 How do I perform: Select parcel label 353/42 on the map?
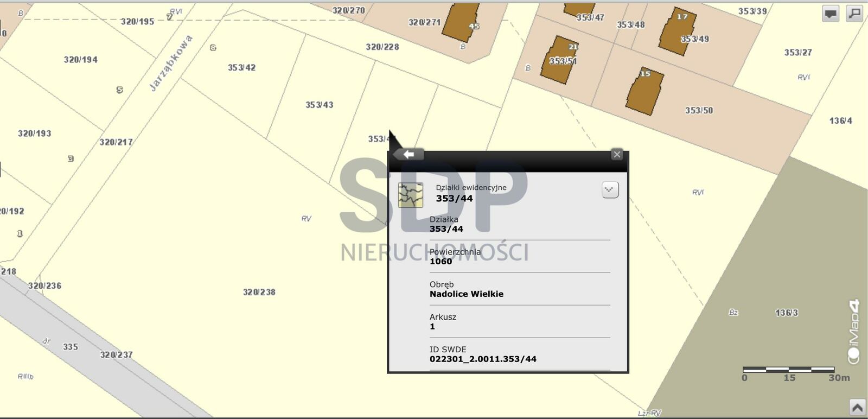click(241, 68)
